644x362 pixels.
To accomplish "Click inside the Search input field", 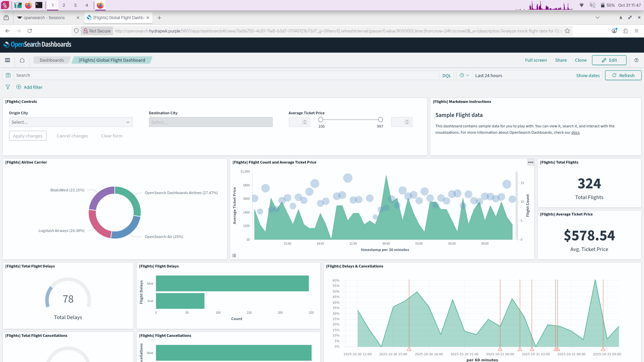I will point(134,75).
